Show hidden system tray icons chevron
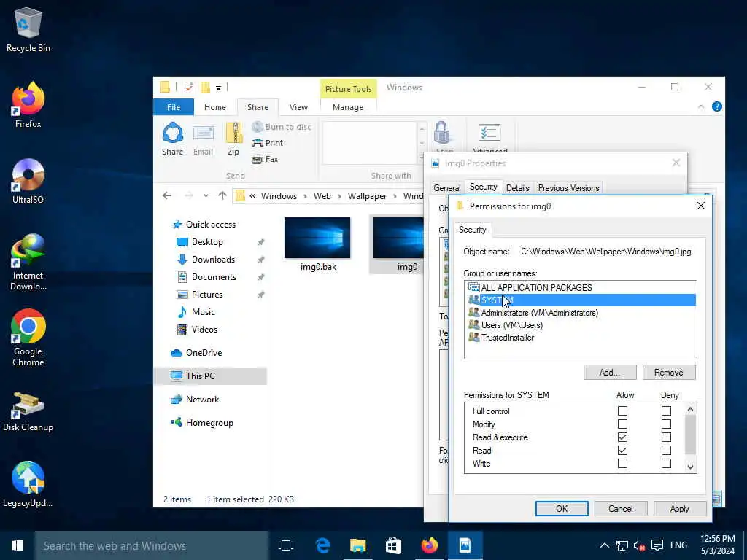Image resolution: width=747 pixels, height=560 pixels. tap(604, 545)
